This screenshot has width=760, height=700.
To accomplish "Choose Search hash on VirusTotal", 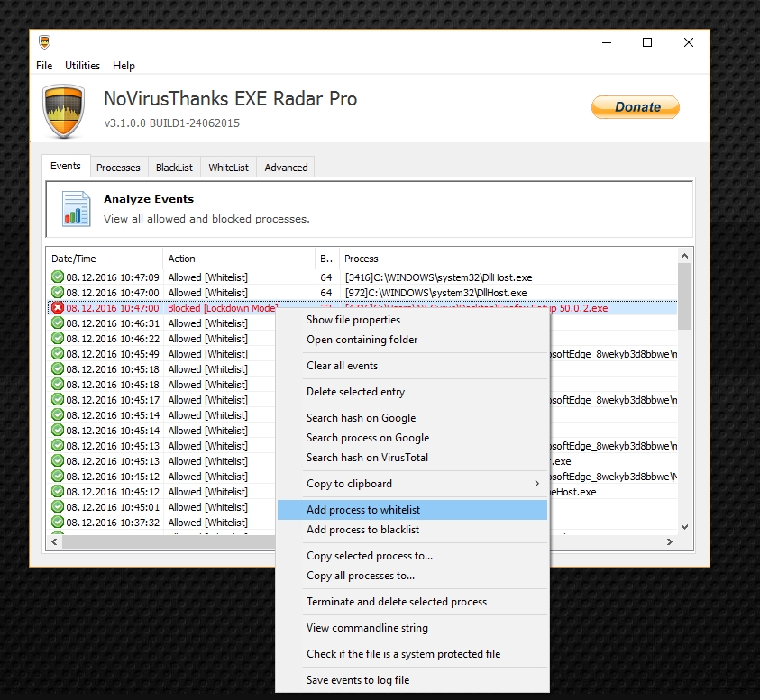I will [x=412, y=458].
